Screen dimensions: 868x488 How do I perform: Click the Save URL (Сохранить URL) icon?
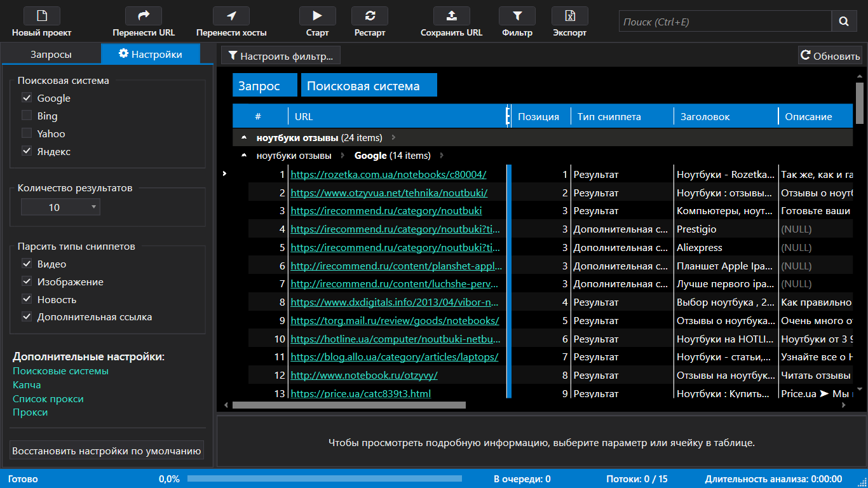click(451, 16)
